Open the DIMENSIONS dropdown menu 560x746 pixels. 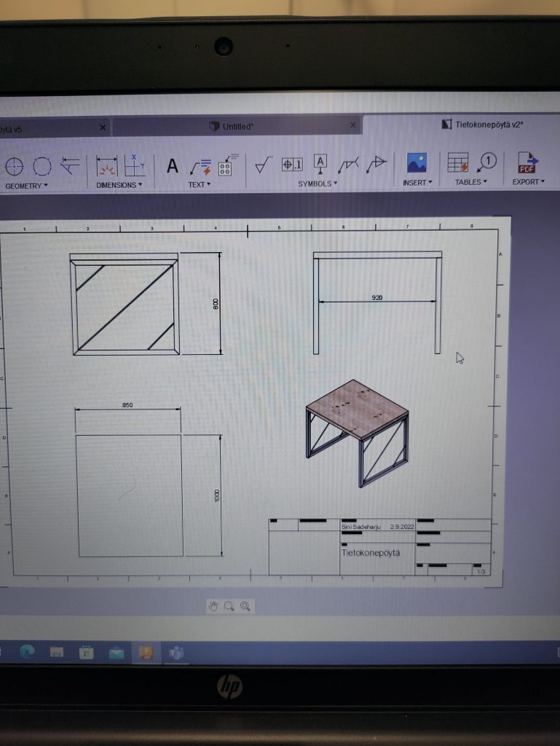[x=119, y=185]
